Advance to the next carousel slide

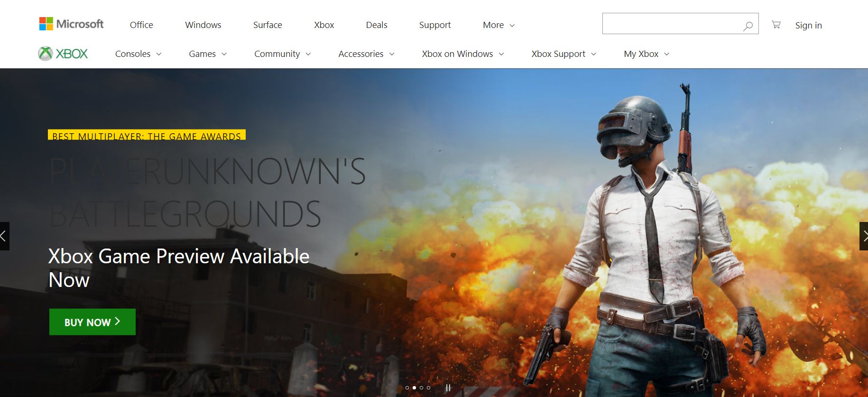tap(864, 236)
